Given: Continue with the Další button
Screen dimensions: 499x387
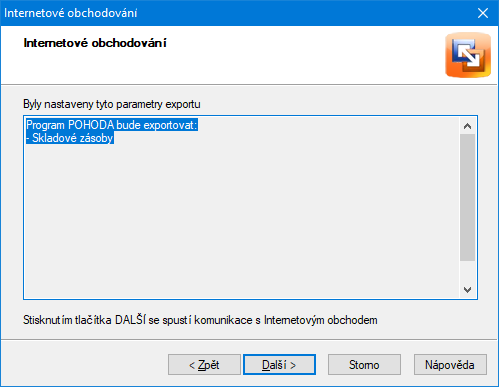Looking at the screenshot, I should coord(279,365).
